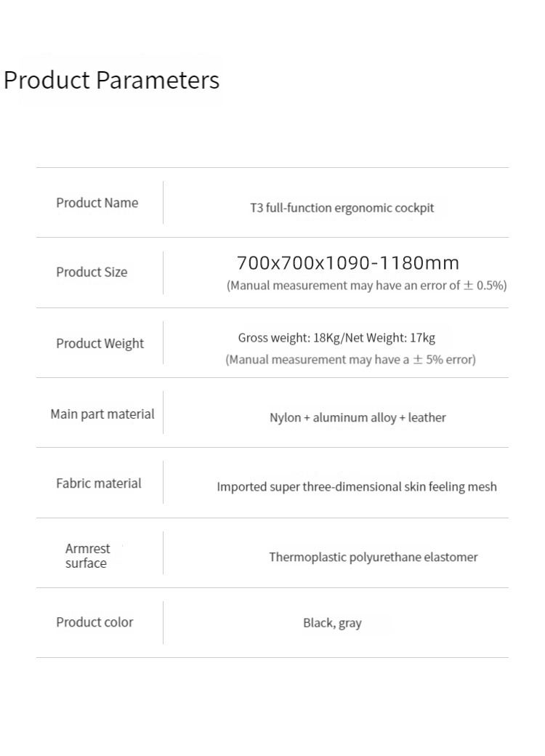Click the word leather in materials
Screen dimensions: 545x756
[x=427, y=418]
